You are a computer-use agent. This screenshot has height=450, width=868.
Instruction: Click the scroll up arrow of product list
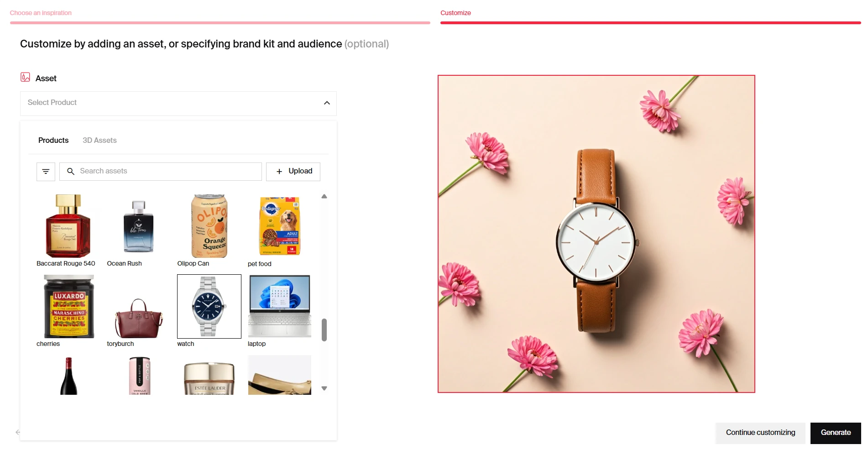[x=324, y=196]
